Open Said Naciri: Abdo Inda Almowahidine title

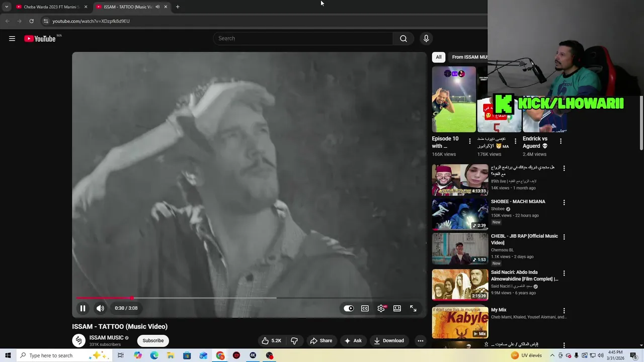(524, 276)
